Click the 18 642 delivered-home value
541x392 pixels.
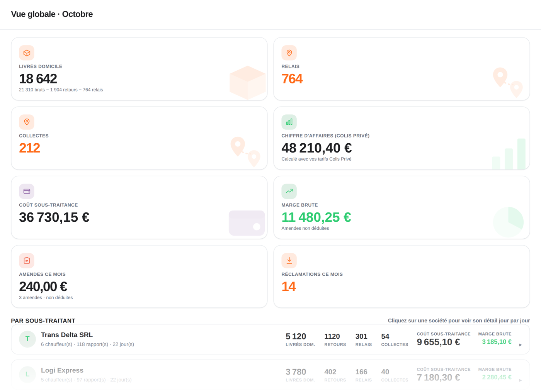[x=38, y=79]
